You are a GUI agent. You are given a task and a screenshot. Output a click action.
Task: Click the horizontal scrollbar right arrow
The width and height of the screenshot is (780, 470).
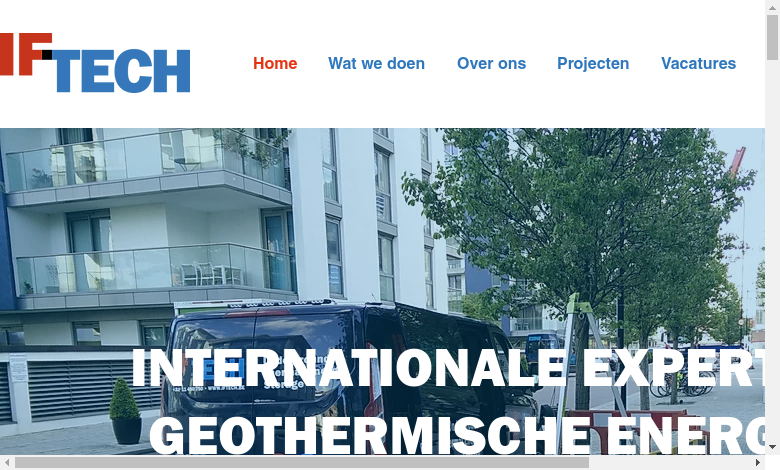pos(759,463)
